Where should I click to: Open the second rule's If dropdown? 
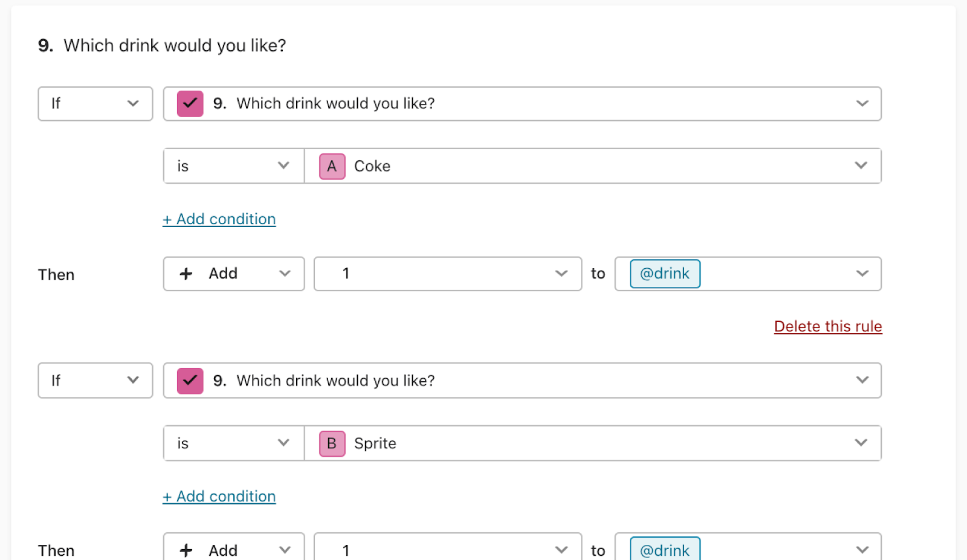point(95,381)
